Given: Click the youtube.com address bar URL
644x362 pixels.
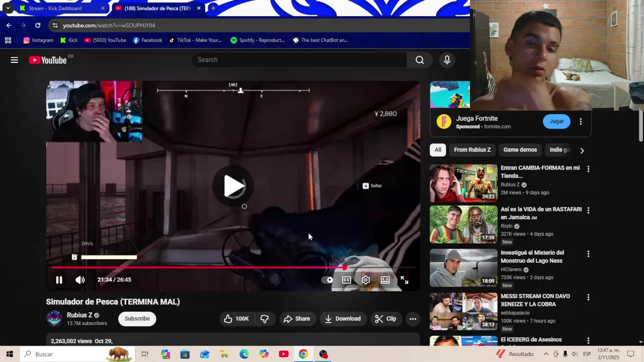Looking at the screenshot, I should point(109,25).
